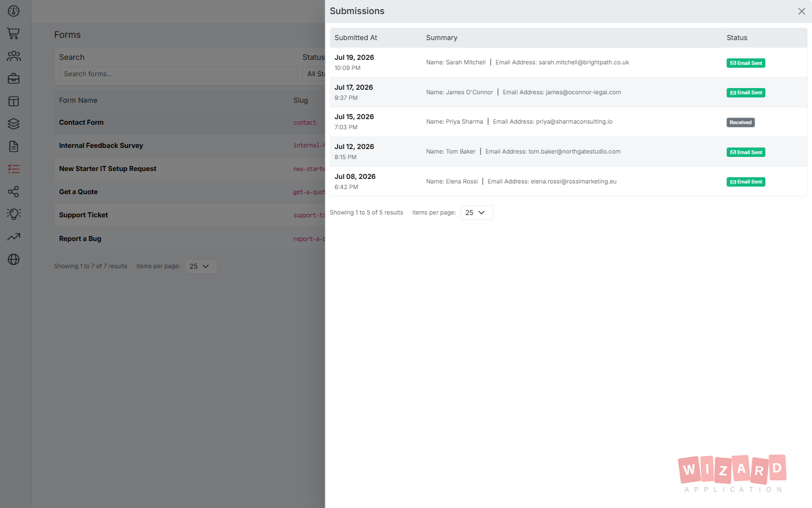
Task: Open the briefcase icon in sidebar
Action: click(14, 79)
